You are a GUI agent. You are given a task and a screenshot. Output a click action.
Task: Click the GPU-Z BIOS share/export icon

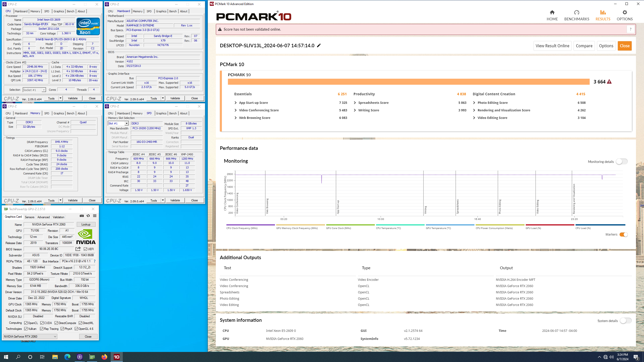tap(78, 249)
